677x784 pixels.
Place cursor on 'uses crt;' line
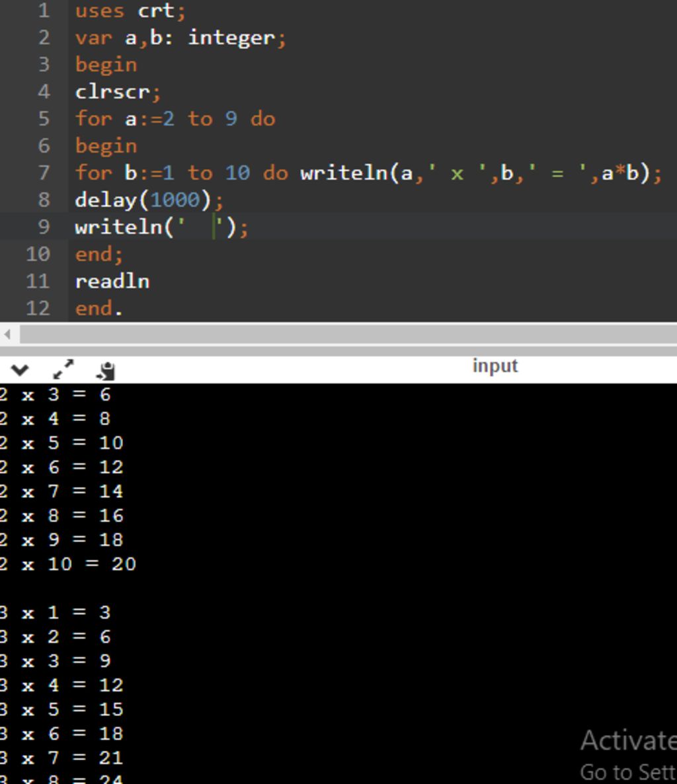(x=130, y=11)
